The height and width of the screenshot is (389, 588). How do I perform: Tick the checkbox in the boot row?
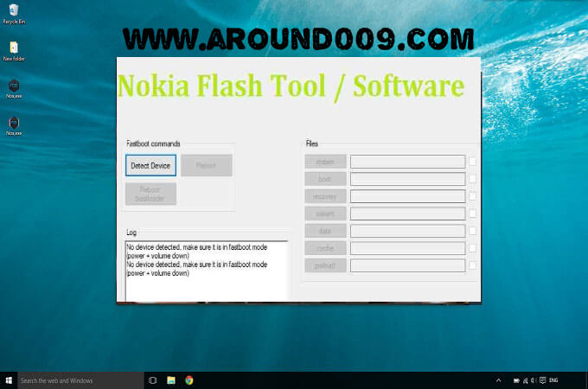pyautogui.click(x=472, y=179)
